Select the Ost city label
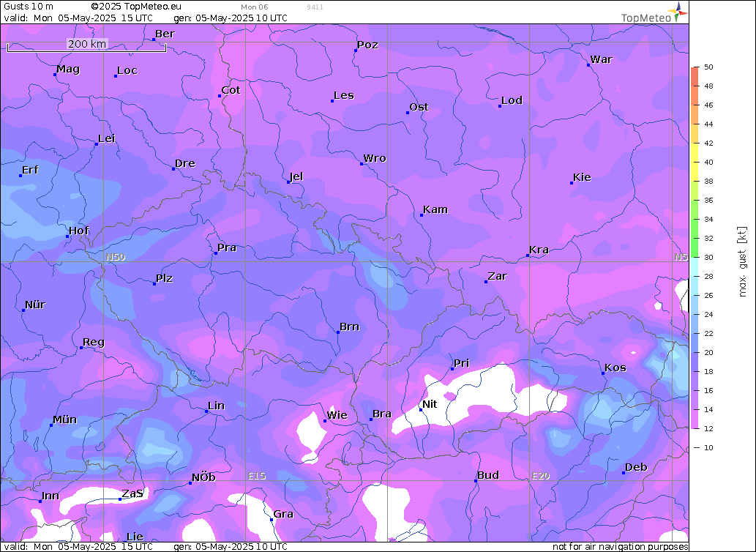The height and width of the screenshot is (552, 756). pos(419,107)
